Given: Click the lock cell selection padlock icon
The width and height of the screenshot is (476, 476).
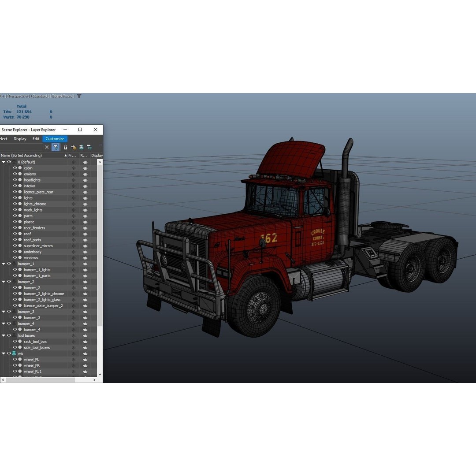Looking at the screenshot, I should tap(66, 147).
